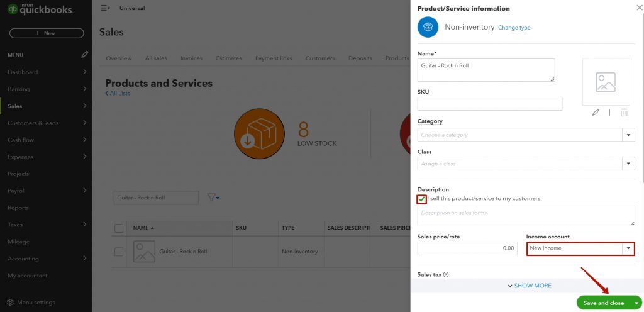Screen dimensions: 644x312
Task: Switch to Customers tab
Action: [320, 58]
